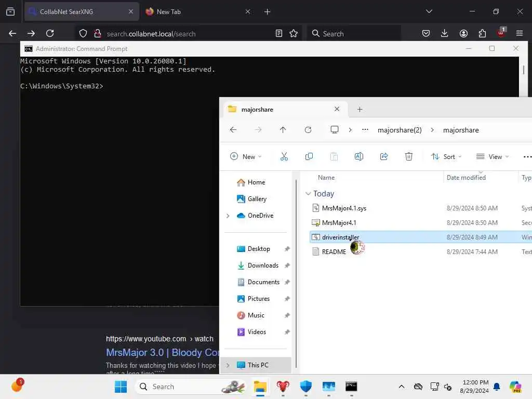Switch to CollabNet SearXNG tab
This screenshot has width=532, height=399.
point(82,12)
